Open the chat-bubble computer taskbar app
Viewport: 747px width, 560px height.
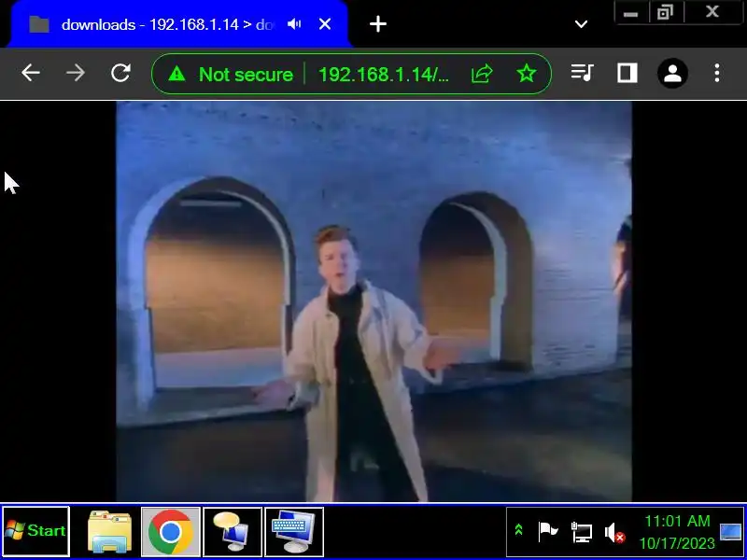(x=233, y=531)
